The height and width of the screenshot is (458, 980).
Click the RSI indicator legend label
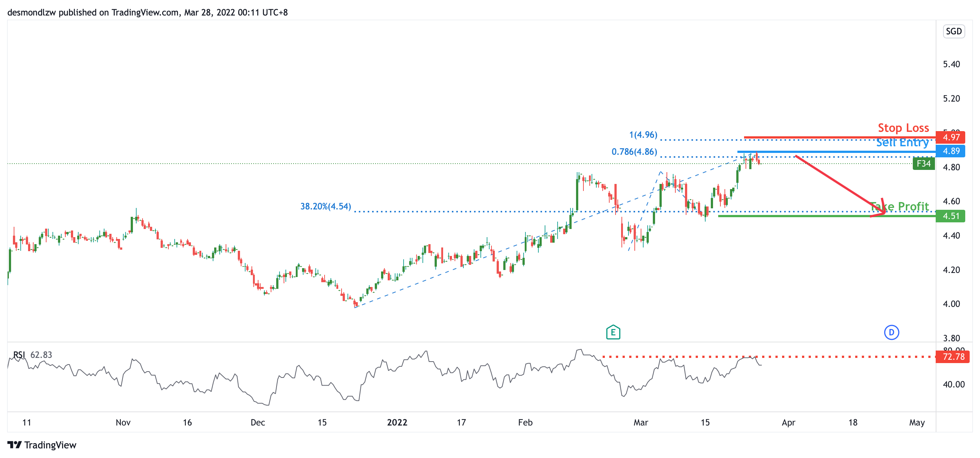coord(19,355)
